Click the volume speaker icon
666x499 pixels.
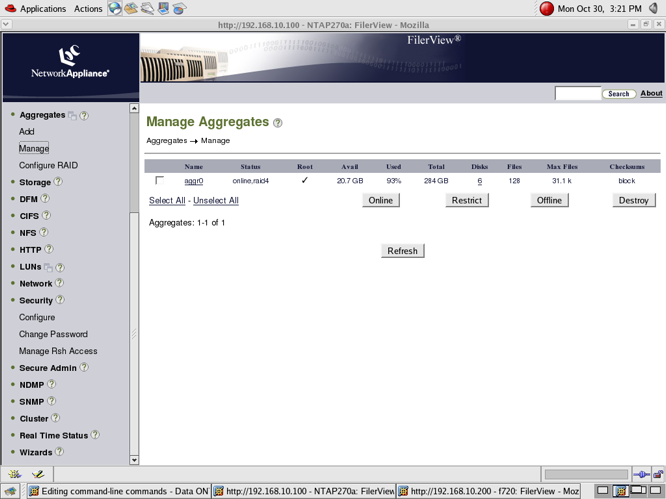[654, 8]
